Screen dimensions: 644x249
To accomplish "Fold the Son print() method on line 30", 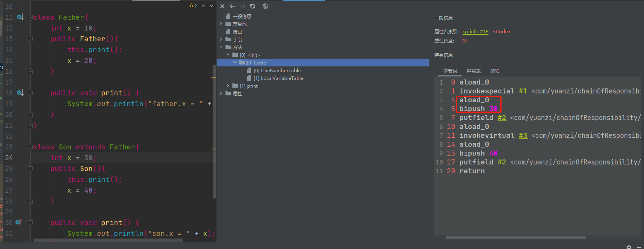I will (x=30, y=223).
